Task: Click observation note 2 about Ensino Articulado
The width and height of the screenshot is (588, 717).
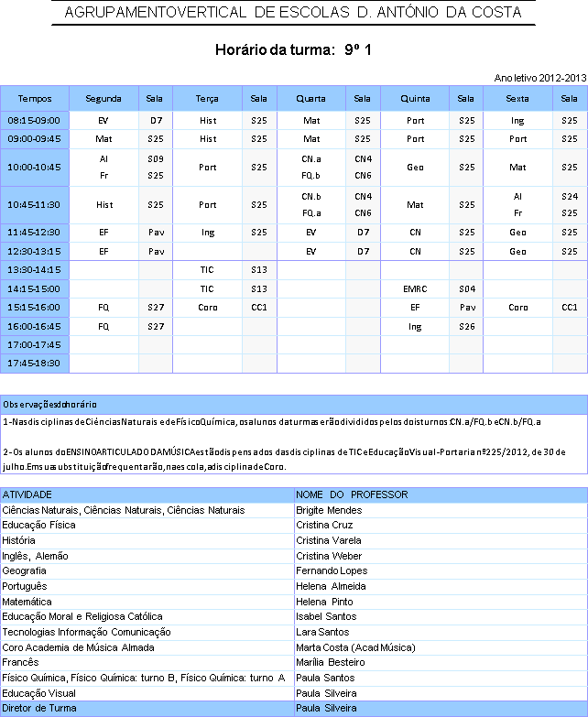Action: (x=284, y=460)
